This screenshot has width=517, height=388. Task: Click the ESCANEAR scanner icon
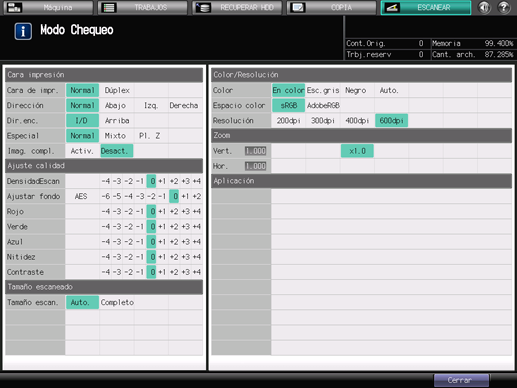pyautogui.click(x=392, y=7)
